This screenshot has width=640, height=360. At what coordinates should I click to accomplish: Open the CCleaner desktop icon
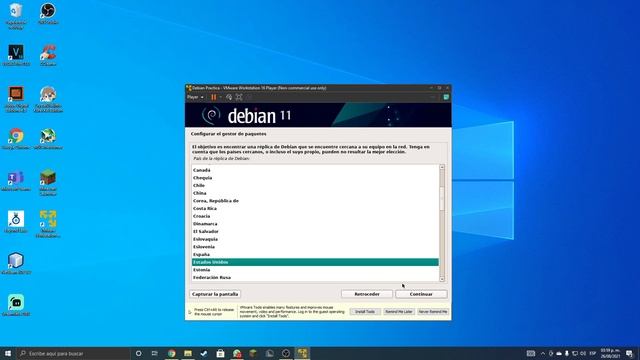[x=48, y=56]
